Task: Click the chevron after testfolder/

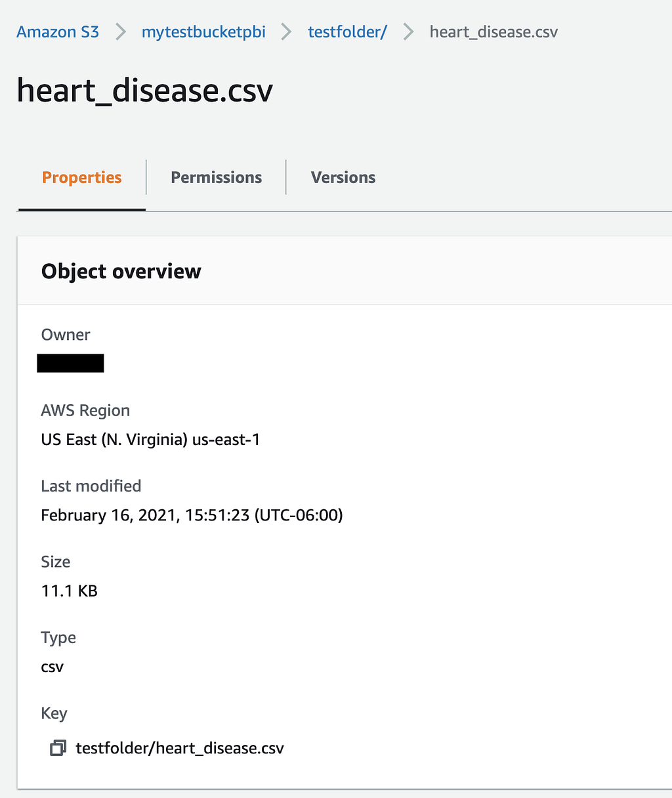Action: pyautogui.click(x=408, y=32)
